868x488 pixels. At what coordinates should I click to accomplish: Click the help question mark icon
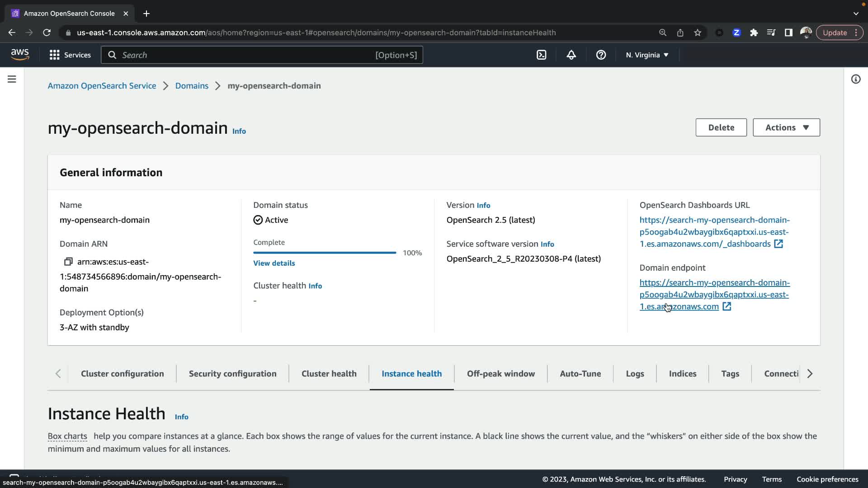(601, 55)
